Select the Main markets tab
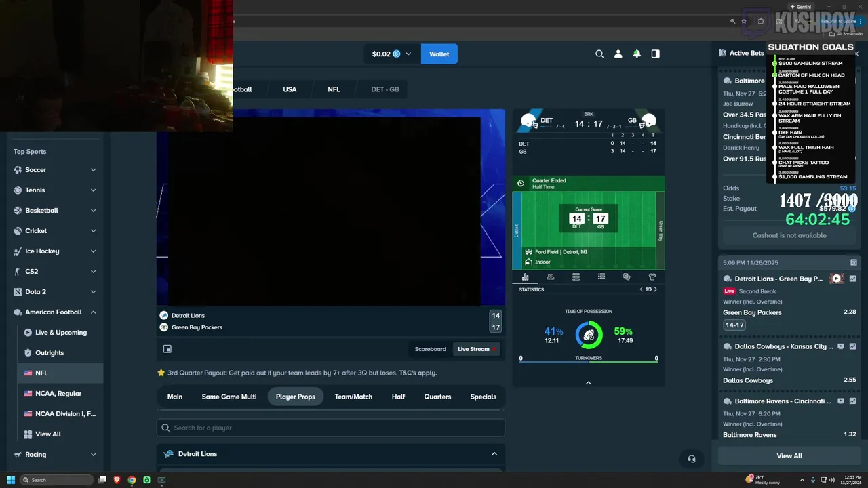Viewport: 868px width, 488px height. (175, 396)
